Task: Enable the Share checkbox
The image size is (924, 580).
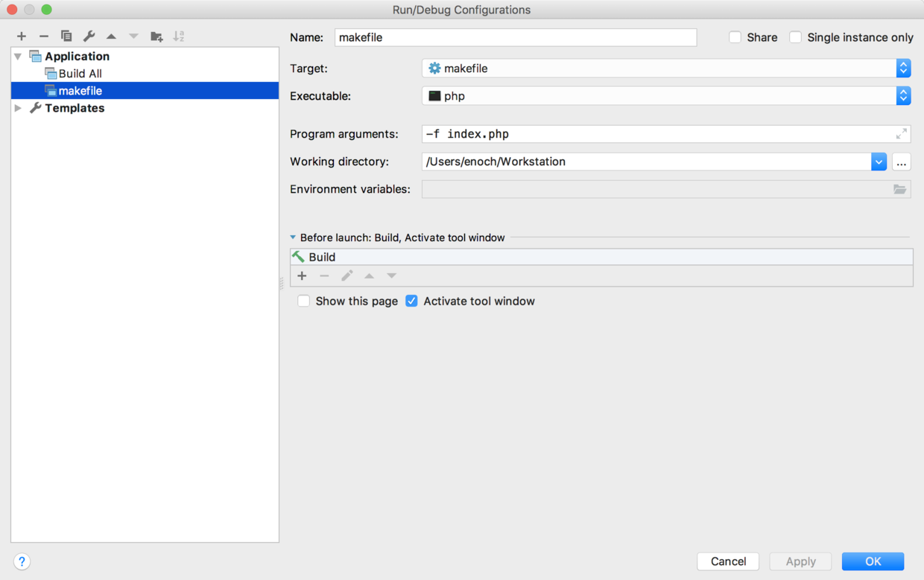Action: coord(735,37)
